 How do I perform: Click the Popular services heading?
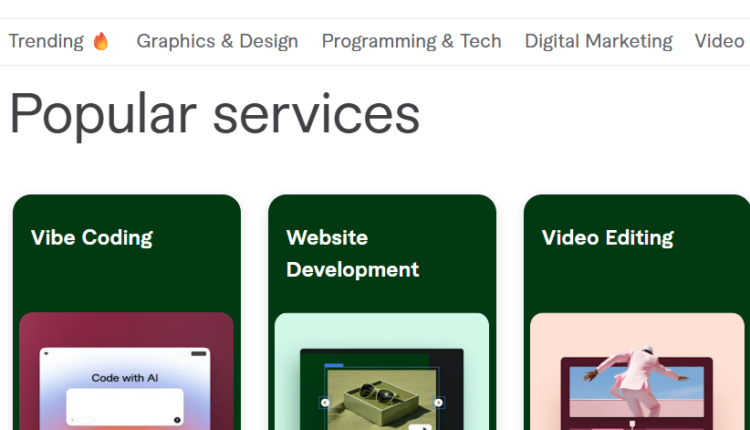click(214, 115)
